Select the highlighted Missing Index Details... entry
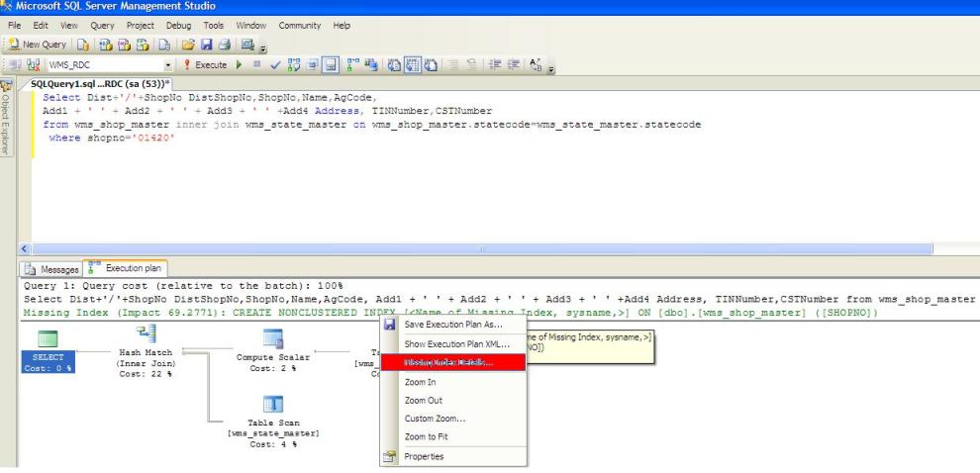980x473 pixels. click(x=453, y=362)
